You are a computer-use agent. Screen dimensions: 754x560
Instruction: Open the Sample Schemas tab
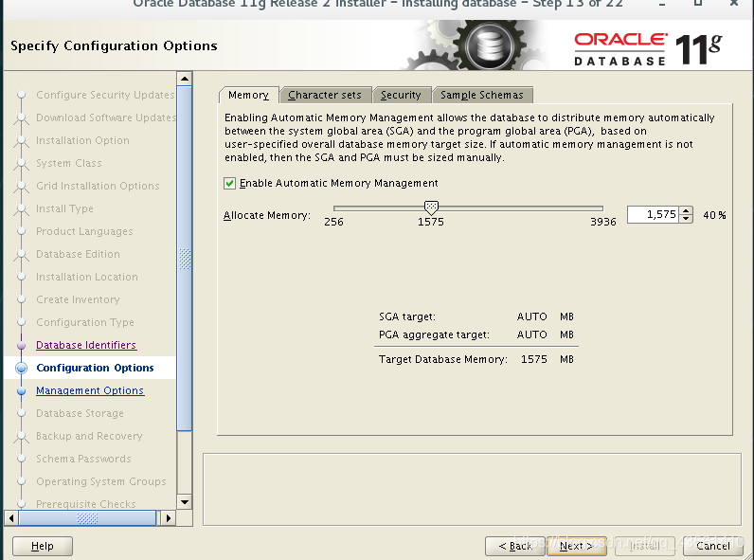pos(482,95)
